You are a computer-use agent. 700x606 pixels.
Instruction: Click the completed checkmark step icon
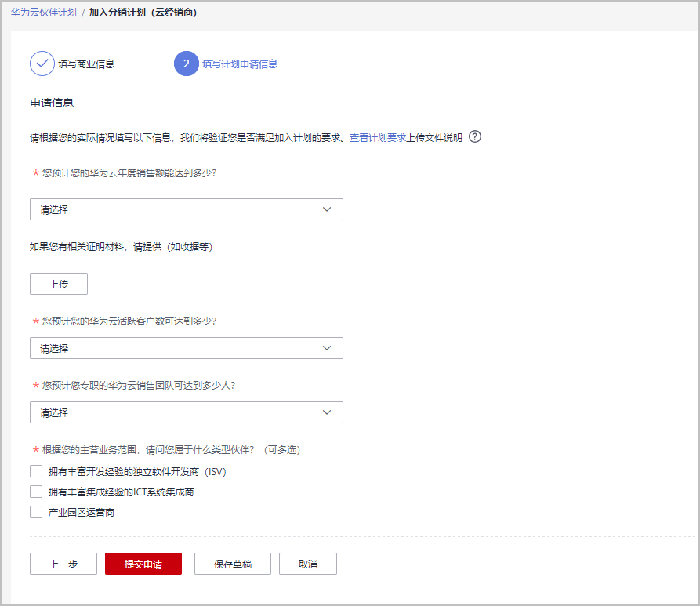click(42, 64)
